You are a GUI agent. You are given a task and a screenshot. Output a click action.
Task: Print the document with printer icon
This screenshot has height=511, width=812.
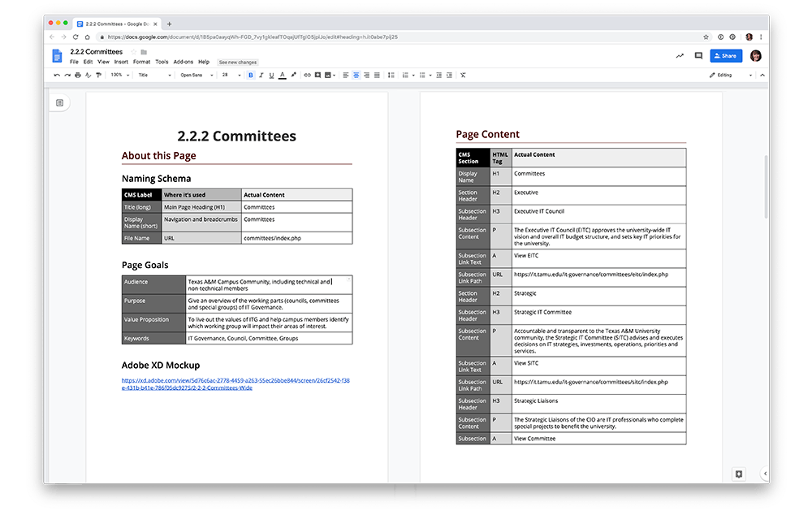tap(78, 75)
